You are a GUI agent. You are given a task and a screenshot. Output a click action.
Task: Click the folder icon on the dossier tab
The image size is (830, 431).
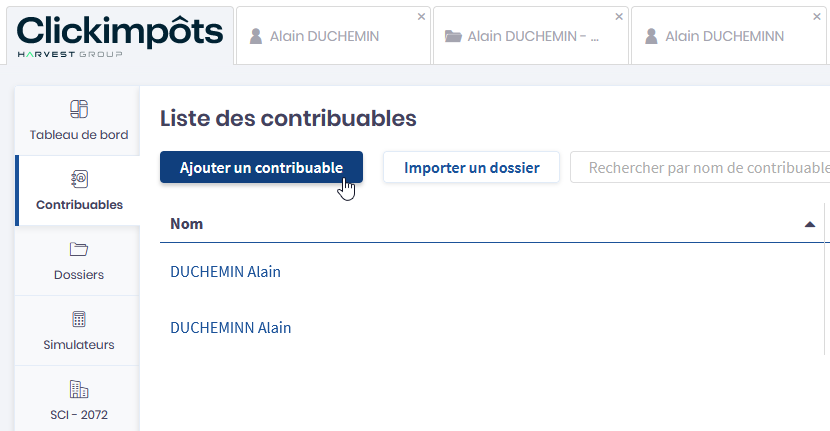tap(453, 36)
